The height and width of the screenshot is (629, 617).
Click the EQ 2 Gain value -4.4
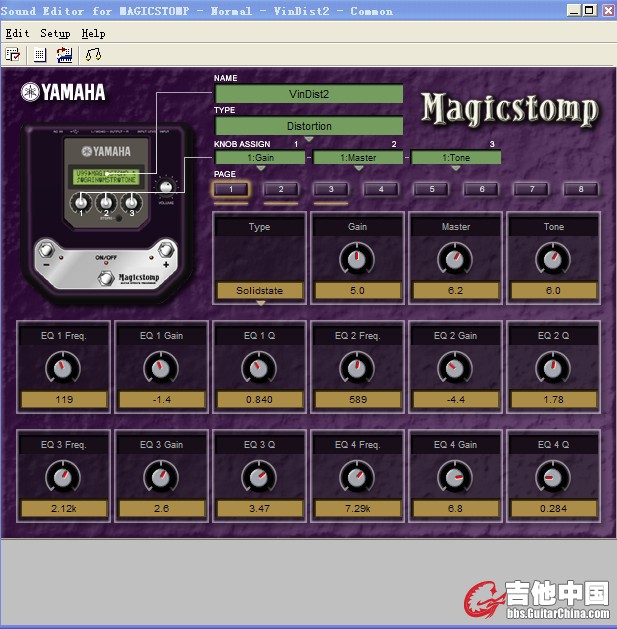coord(455,400)
